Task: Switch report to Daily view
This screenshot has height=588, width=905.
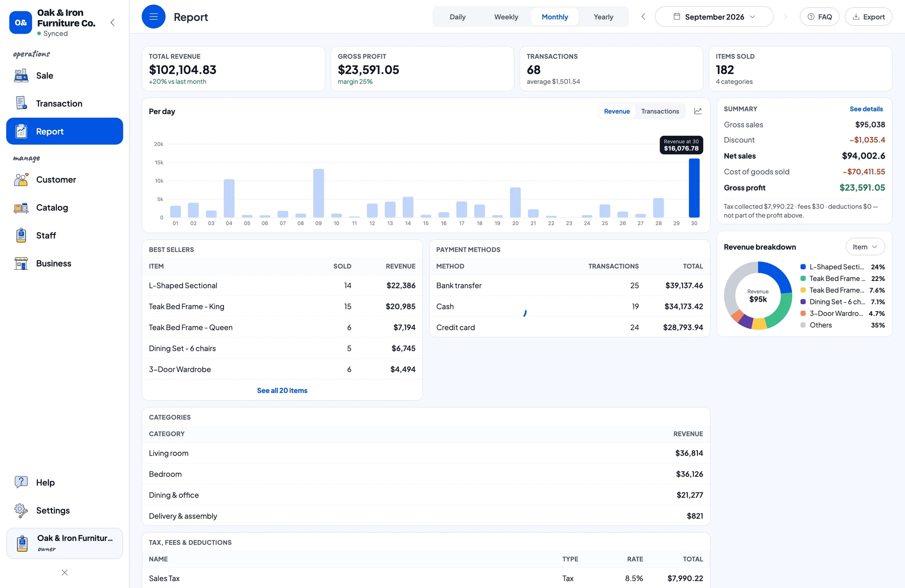Action: point(457,17)
